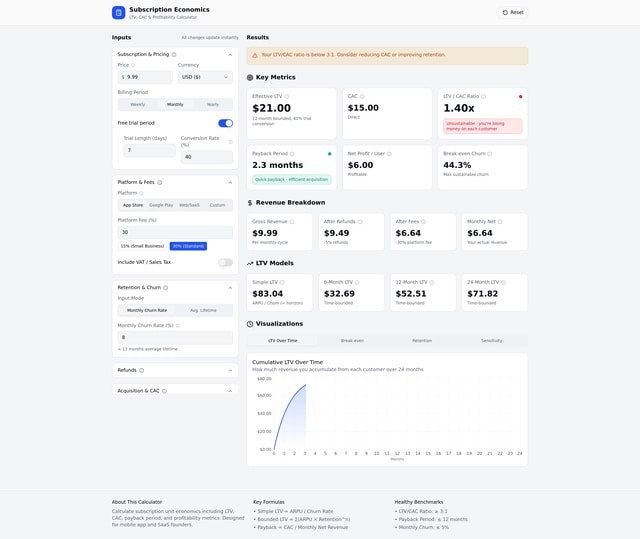Click the Monthly Churn Rate (%) field
Viewport: 640px width, 539px height.
[175, 337]
